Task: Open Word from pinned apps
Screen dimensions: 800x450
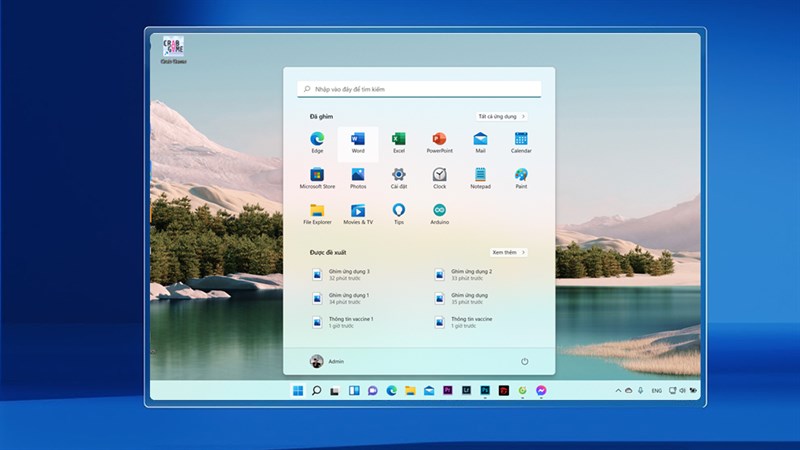Action: [x=358, y=143]
